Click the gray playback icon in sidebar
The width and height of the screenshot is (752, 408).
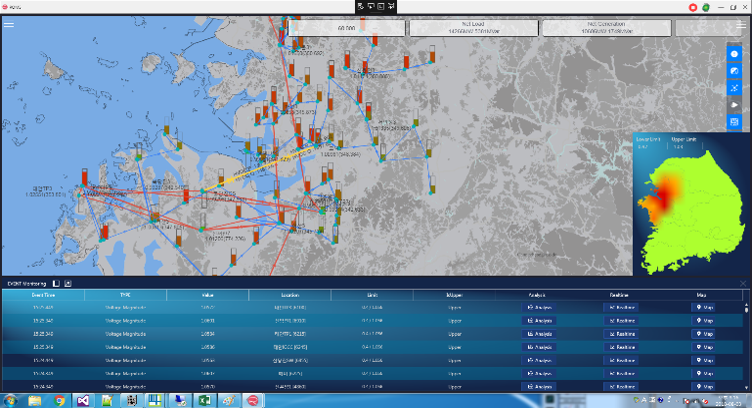(734, 104)
